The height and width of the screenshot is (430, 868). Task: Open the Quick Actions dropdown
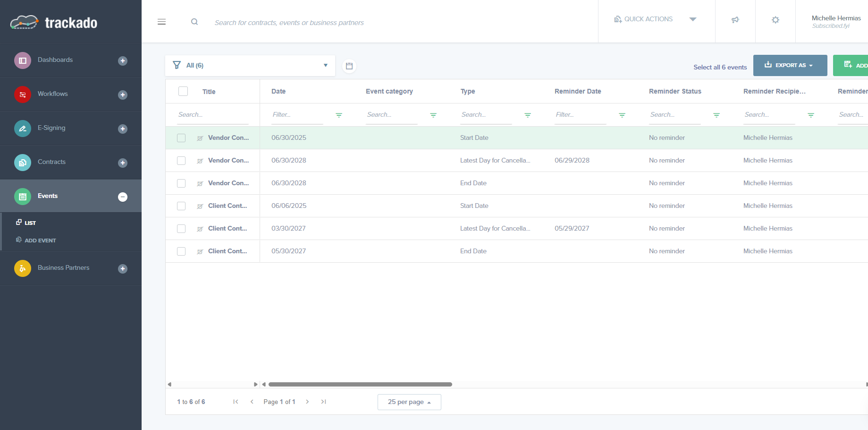pyautogui.click(x=656, y=19)
